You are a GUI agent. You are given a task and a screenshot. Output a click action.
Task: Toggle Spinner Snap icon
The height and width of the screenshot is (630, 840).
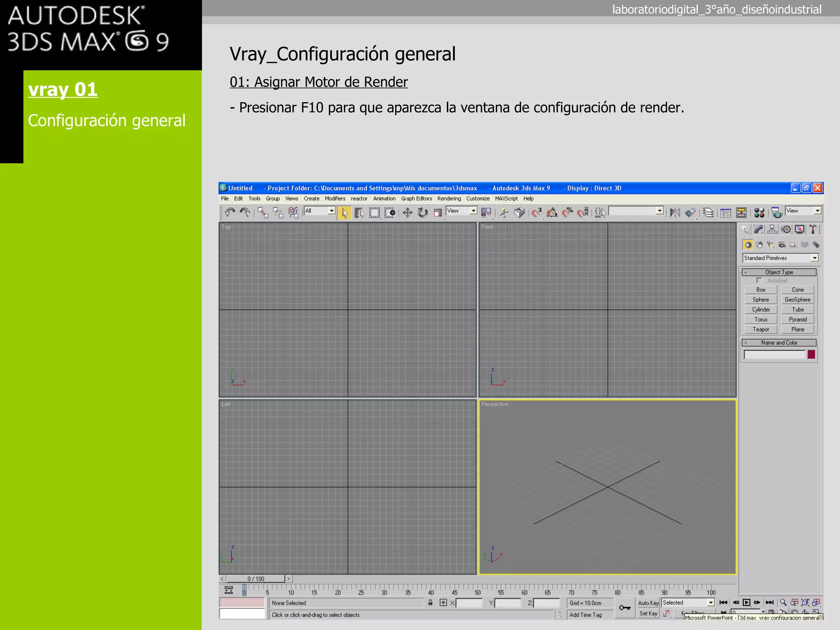[582, 212]
